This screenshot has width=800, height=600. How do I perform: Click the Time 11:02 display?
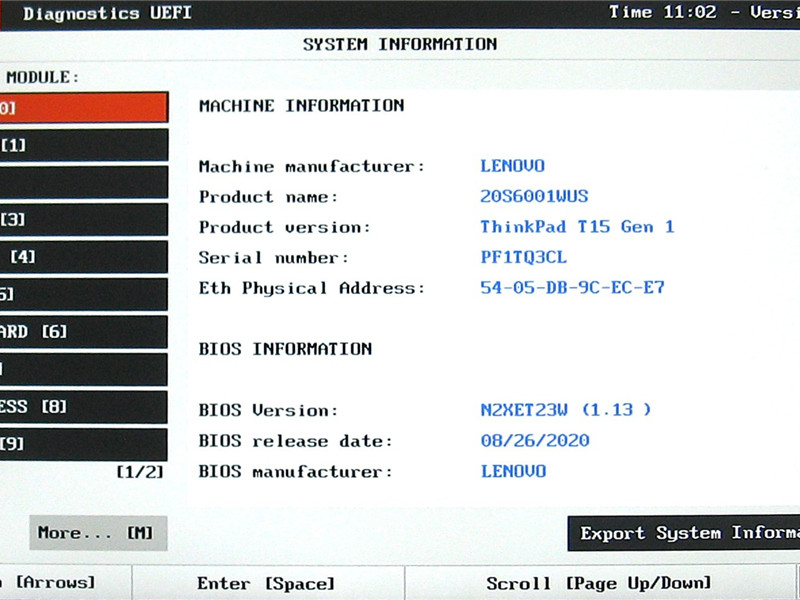663,12
